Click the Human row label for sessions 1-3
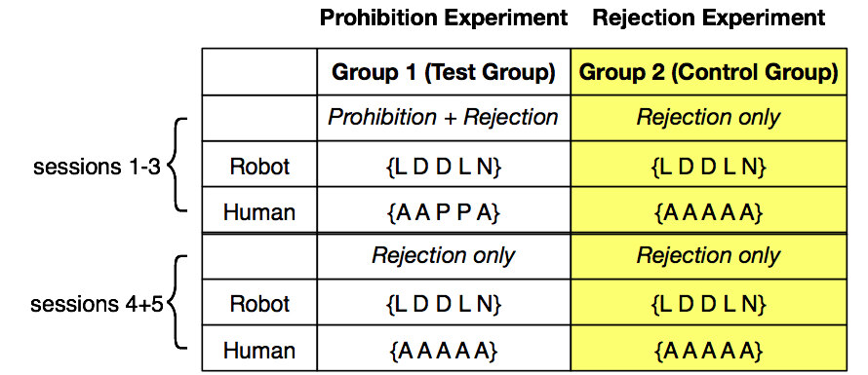This screenshot has width=868, height=375. (x=259, y=211)
